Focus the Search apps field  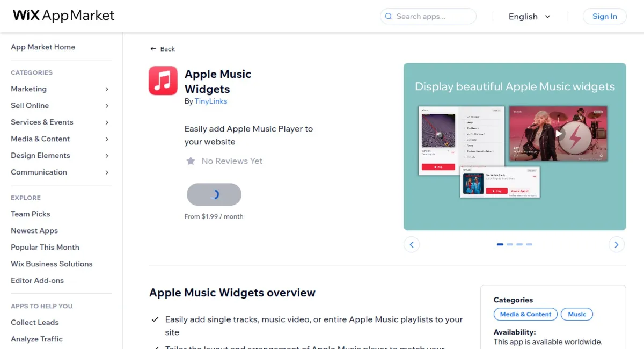428,17
